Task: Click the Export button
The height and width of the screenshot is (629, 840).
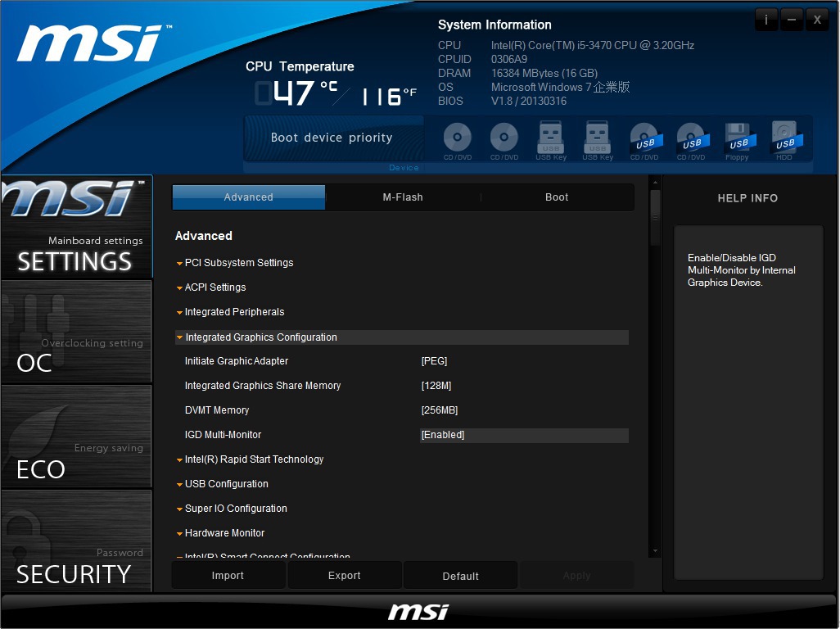Action: (x=345, y=576)
